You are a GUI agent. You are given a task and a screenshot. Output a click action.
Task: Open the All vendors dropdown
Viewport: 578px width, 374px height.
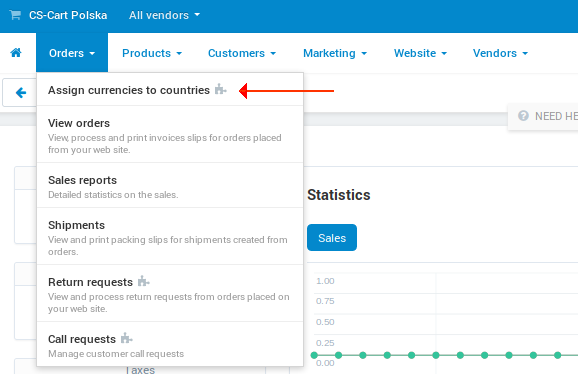pyautogui.click(x=164, y=15)
